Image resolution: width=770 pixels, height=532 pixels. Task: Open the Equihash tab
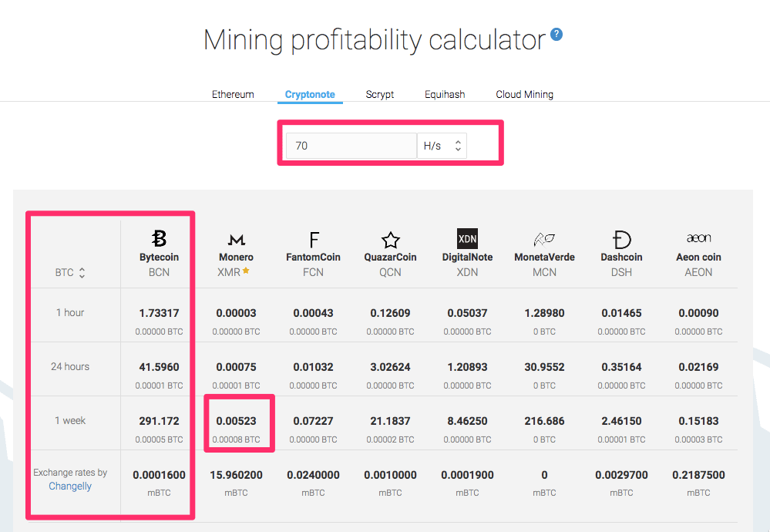click(x=445, y=94)
